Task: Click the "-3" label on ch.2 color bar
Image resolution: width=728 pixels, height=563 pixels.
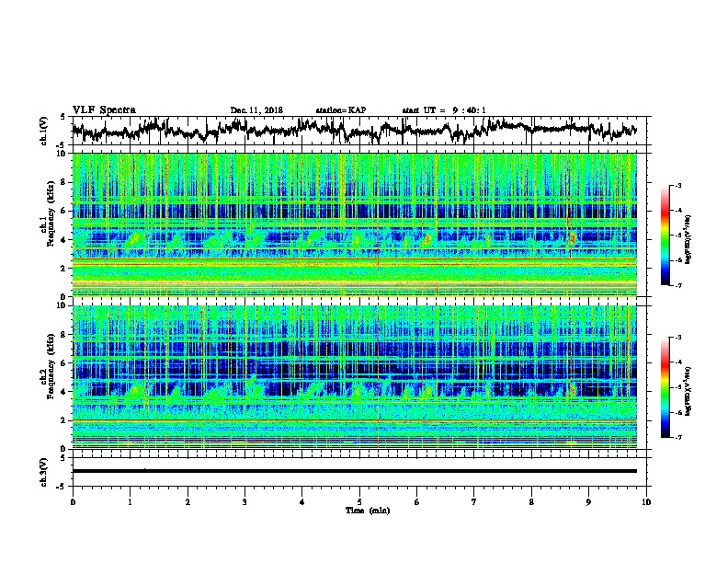Action: tap(677, 338)
